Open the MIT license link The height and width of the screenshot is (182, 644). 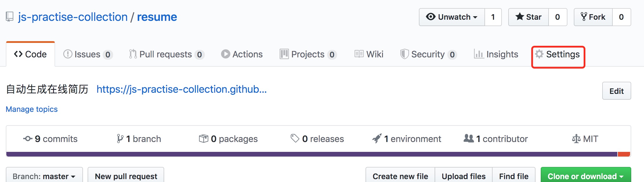click(585, 139)
